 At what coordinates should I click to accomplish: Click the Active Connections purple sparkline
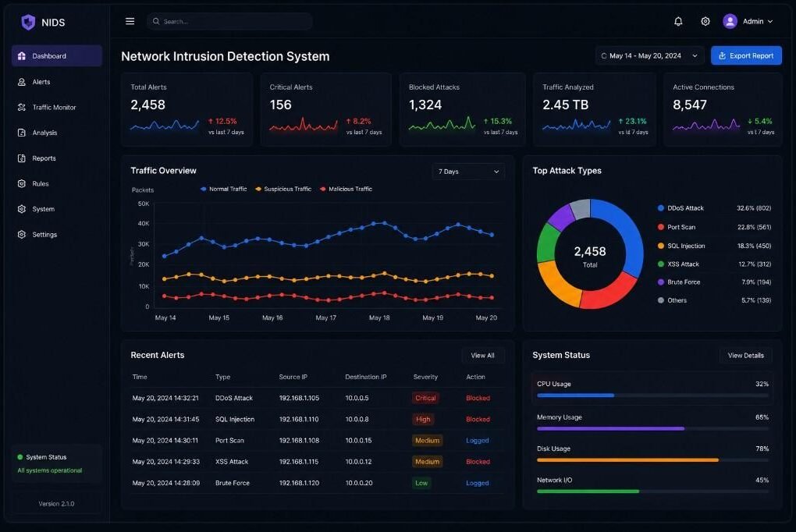[706, 124]
